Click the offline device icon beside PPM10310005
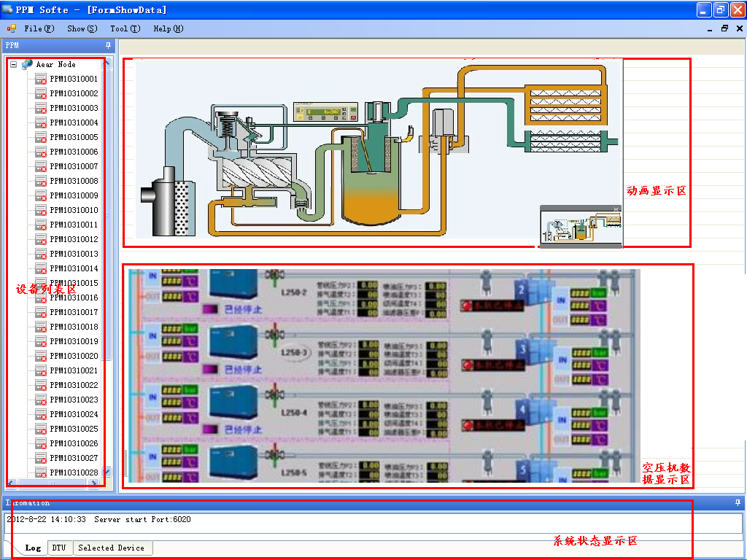The image size is (747, 560). point(41,137)
